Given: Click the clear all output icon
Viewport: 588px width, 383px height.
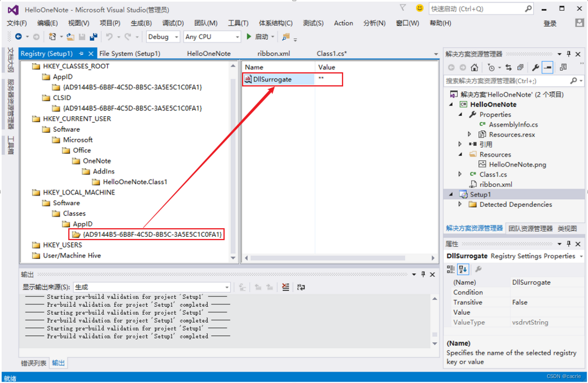Looking at the screenshot, I should [x=286, y=287].
